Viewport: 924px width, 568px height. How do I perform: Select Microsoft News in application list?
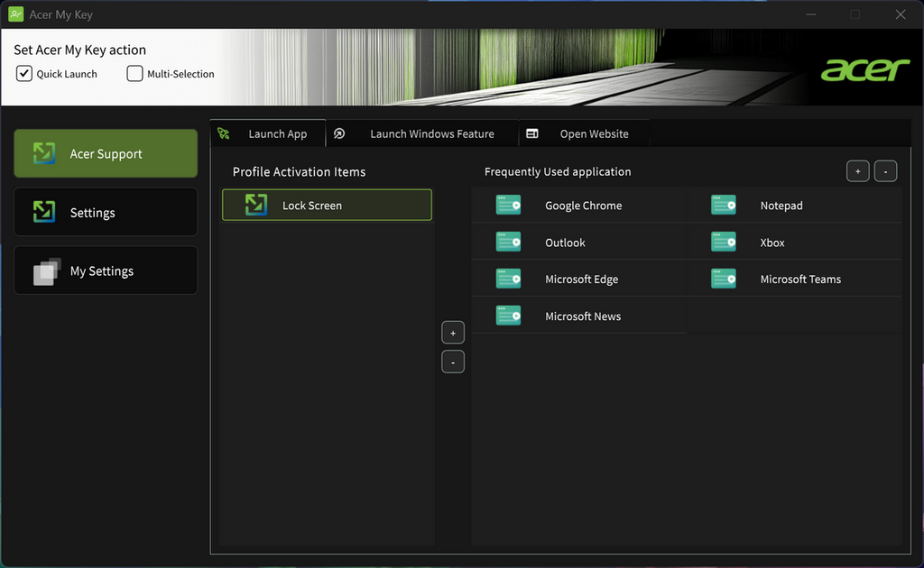[x=579, y=316]
